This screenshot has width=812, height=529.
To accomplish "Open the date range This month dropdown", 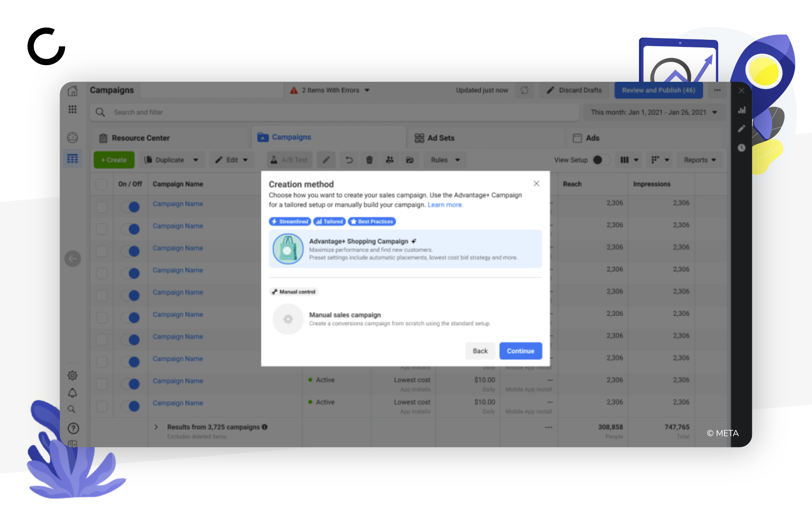I will tap(654, 112).
